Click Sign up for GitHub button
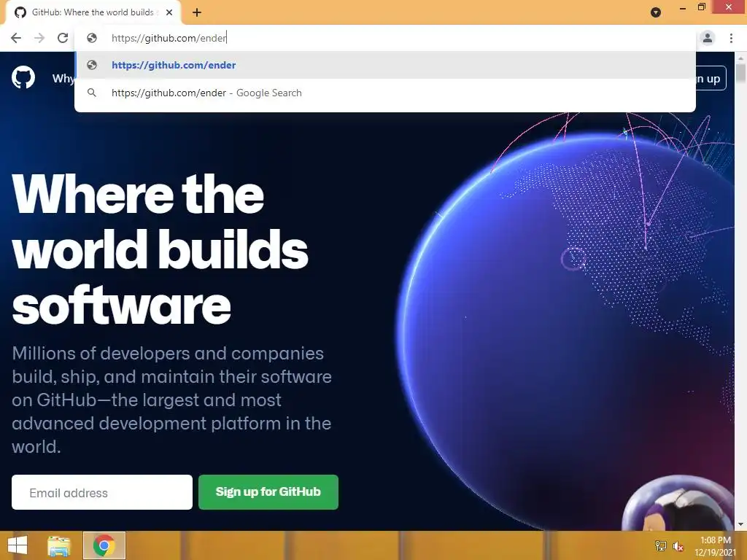 [x=268, y=492]
